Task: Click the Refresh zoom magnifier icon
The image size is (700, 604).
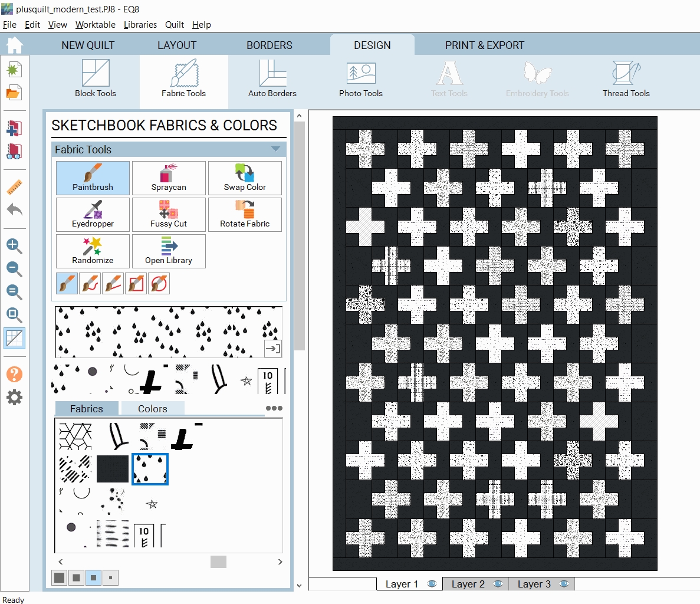Action: click(14, 292)
